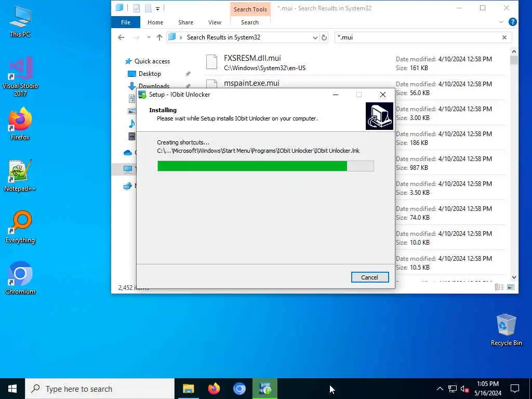Click Properties quick access toolbar icon
Screen dimensions: 532x399
[x=137, y=8]
